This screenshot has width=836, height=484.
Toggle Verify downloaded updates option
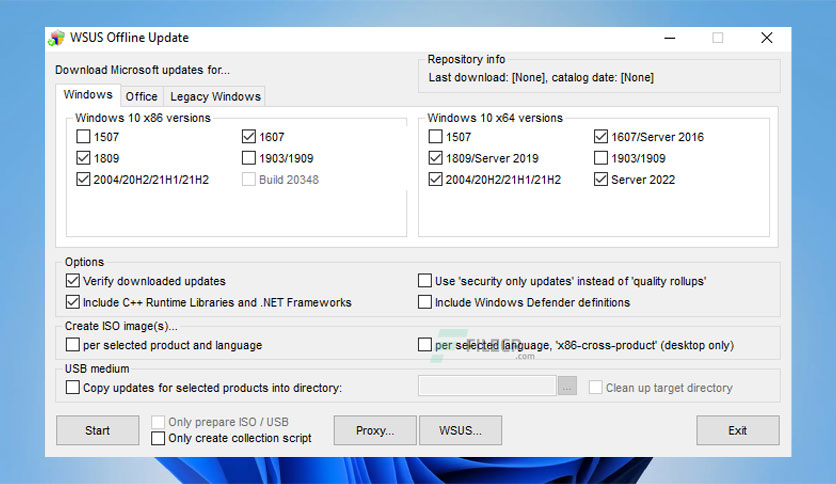point(73,280)
